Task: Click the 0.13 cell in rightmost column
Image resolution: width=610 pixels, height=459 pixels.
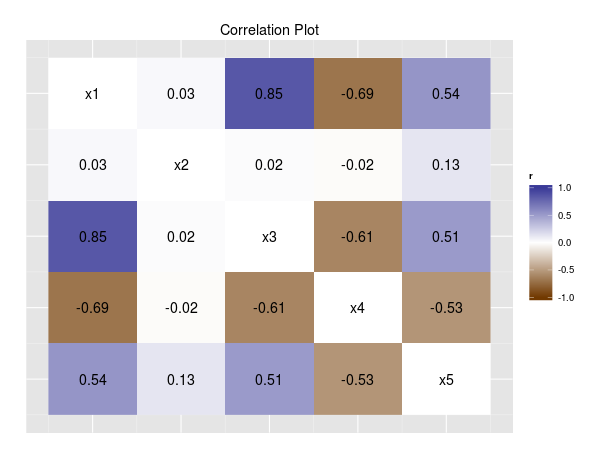Action: [x=446, y=165]
